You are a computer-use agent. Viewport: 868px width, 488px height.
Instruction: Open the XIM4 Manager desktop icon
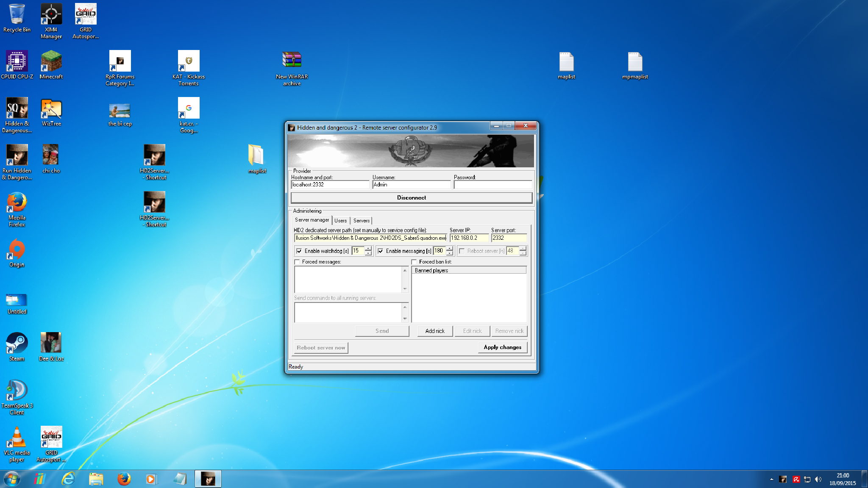click(51, 15)
